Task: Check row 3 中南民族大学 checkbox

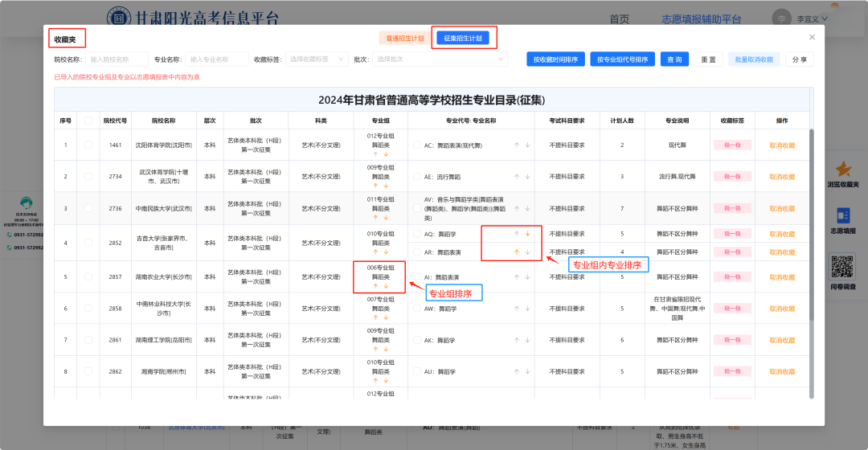Action: tap(88, 208)
